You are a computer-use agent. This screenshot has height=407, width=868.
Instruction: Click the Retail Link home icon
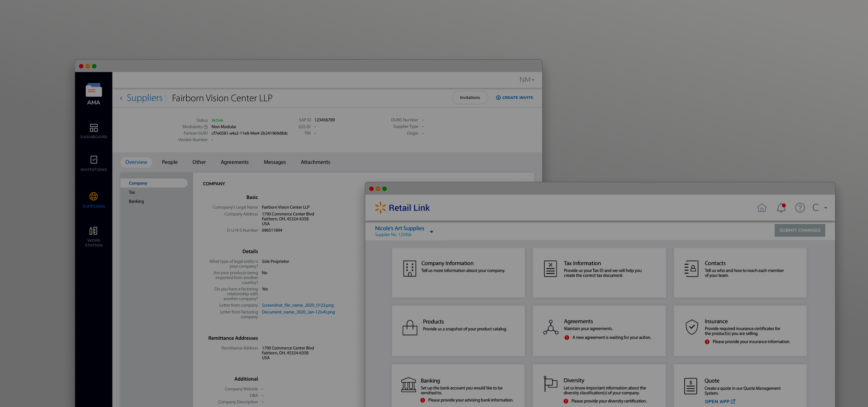[x=761, y=208]
